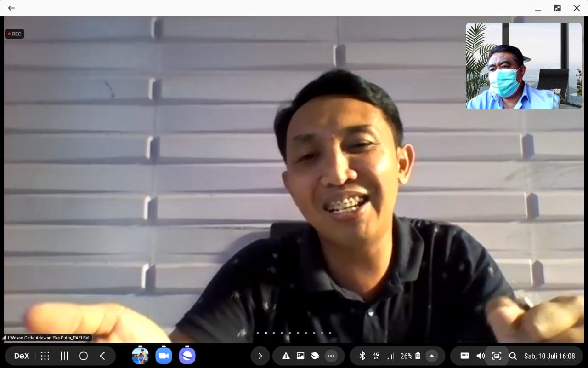
Task: Open the DeX menu button
Action: tap(22, 356)
